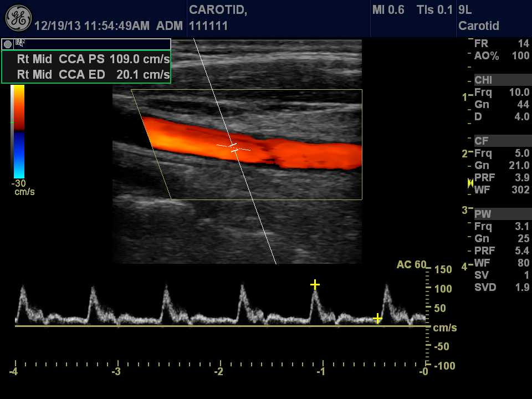
Task: Click the Rt Mid CCA ED measurement row
Action: (x=93, y=74)
